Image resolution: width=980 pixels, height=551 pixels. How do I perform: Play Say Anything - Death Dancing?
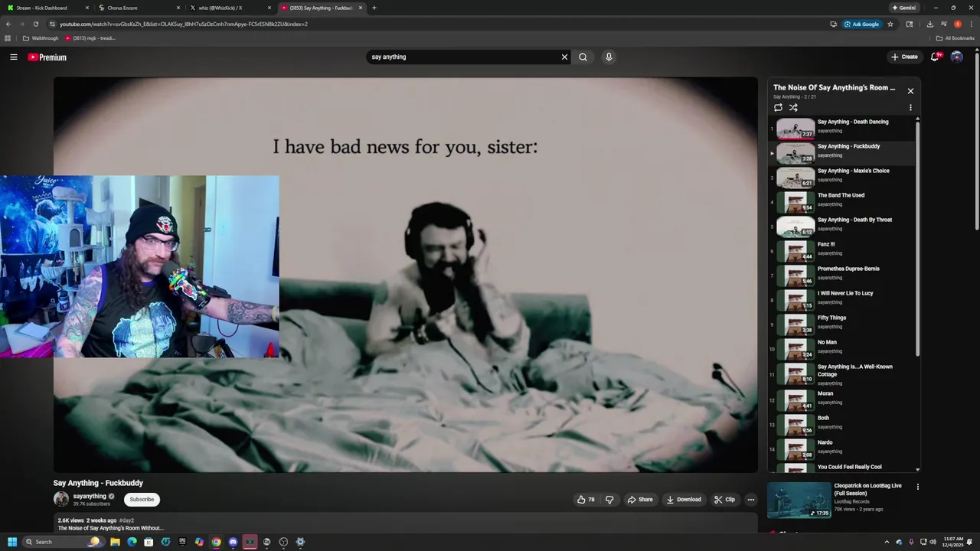click(842, 129)
